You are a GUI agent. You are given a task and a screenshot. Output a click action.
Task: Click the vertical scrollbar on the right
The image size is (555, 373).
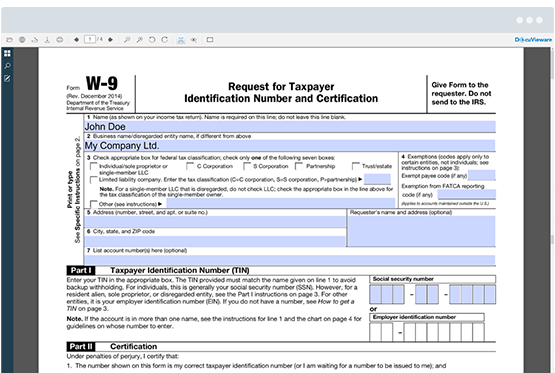tap(552, 210)
